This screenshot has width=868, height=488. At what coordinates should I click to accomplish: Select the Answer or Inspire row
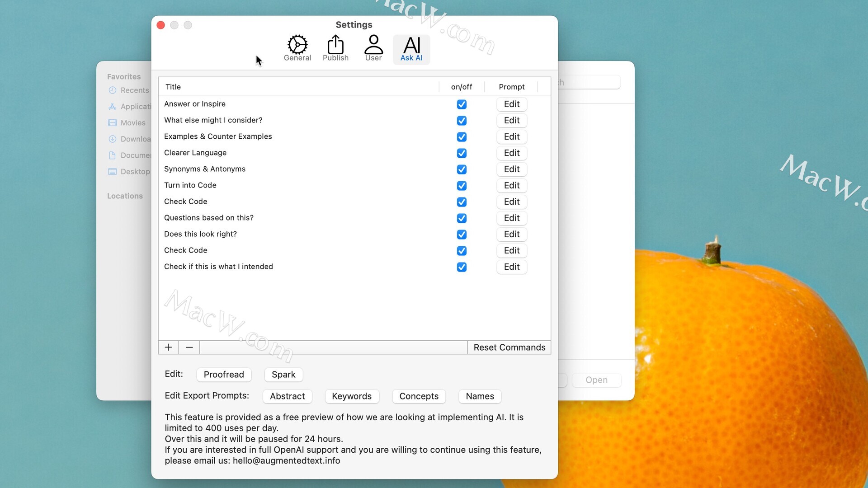354,104
